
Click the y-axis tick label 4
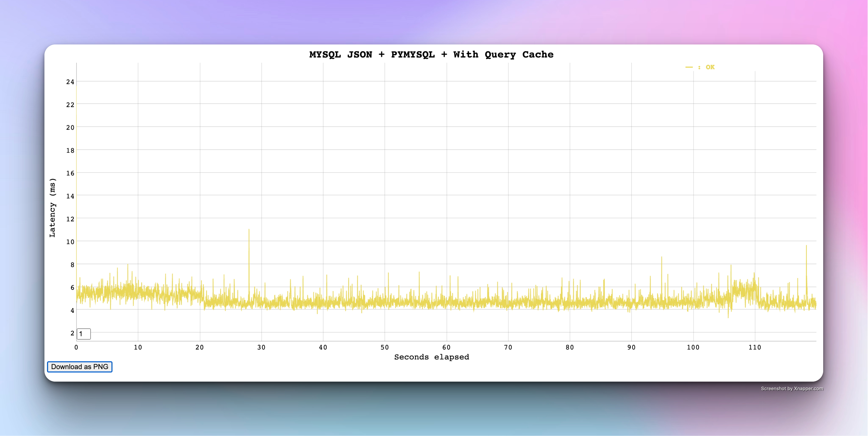pyautogui.click(x=72, y=310)
